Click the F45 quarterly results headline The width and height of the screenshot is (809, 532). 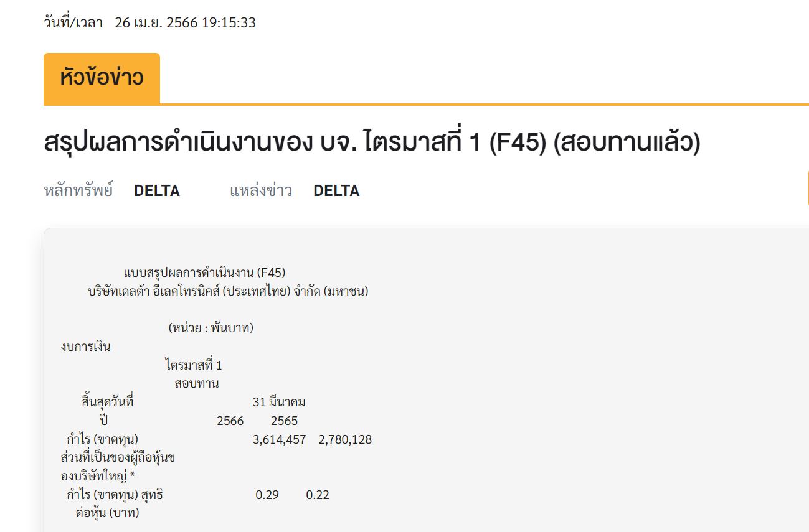[x=372, y=144]
